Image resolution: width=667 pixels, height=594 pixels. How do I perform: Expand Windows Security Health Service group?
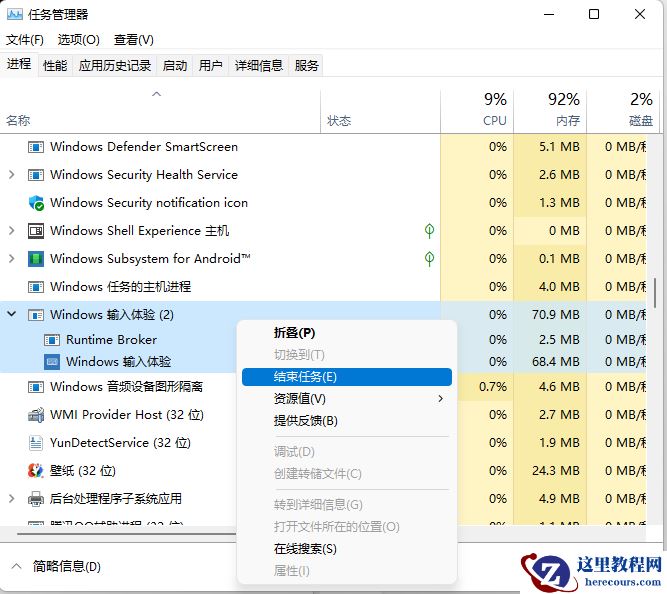pyautogui.click(x=11, y=175)
